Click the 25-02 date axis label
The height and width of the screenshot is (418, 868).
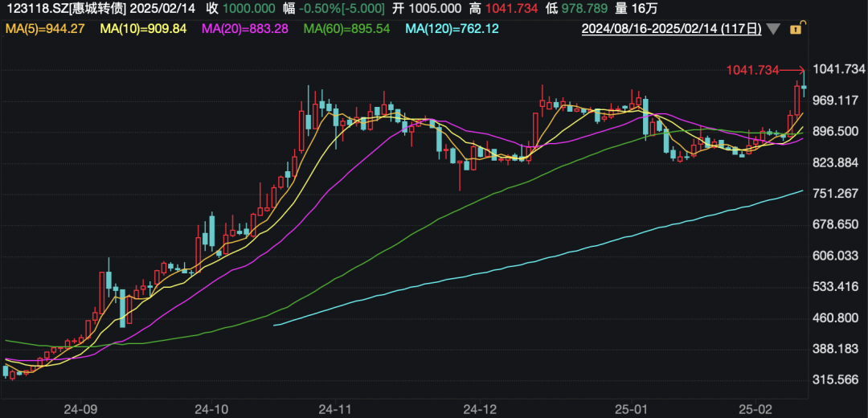(x=756, y=408)
